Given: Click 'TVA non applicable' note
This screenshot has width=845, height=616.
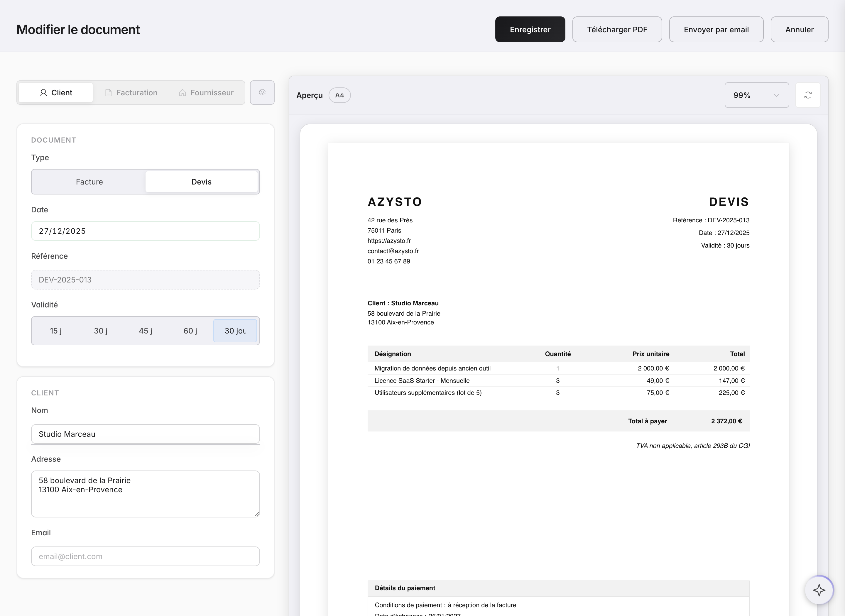Looking at the screenshot, I should 693,446.
